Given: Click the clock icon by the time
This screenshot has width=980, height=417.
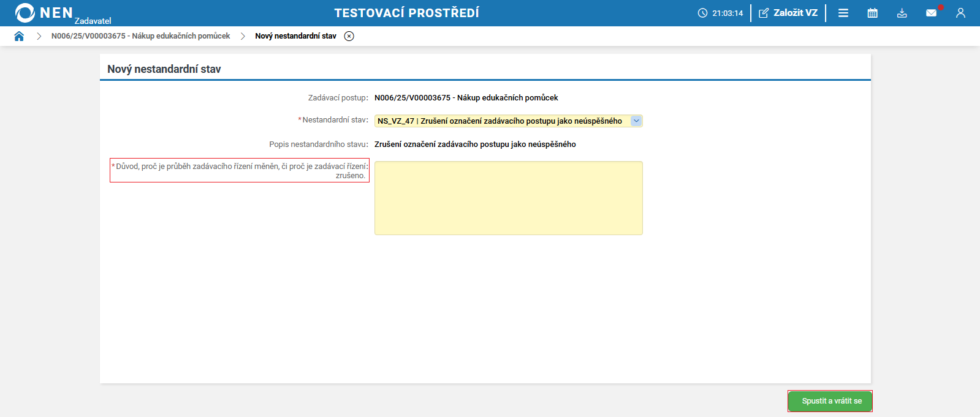Looking at the screenshot, I should coord(702,13).
